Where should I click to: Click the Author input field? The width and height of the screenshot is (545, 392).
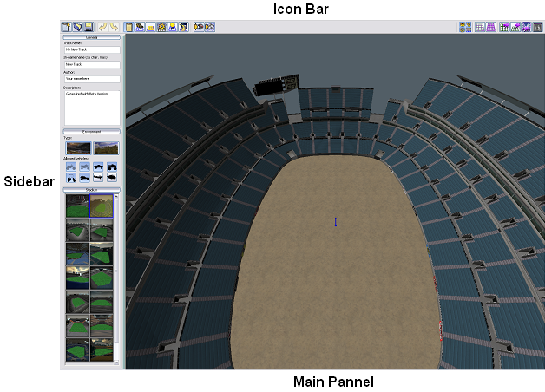pyautogui.click(x=92, y=79)
